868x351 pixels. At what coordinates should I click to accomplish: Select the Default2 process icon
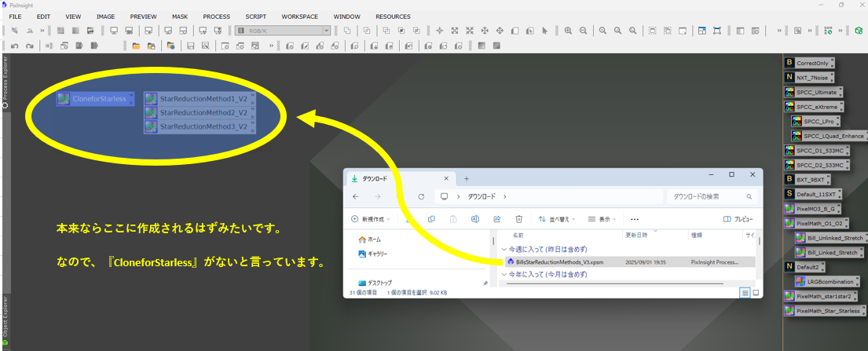[805, 267]
